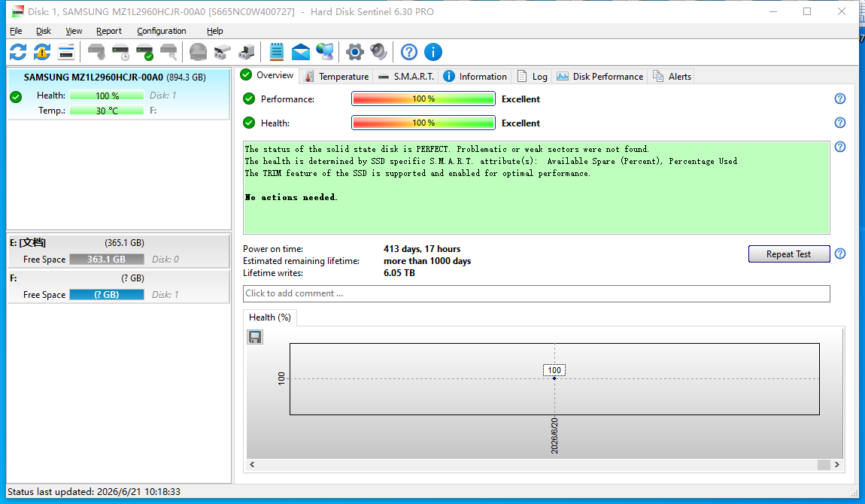865x504 pixels.
Task: Click the help icon beside Performance row
Action: point(839,99)
